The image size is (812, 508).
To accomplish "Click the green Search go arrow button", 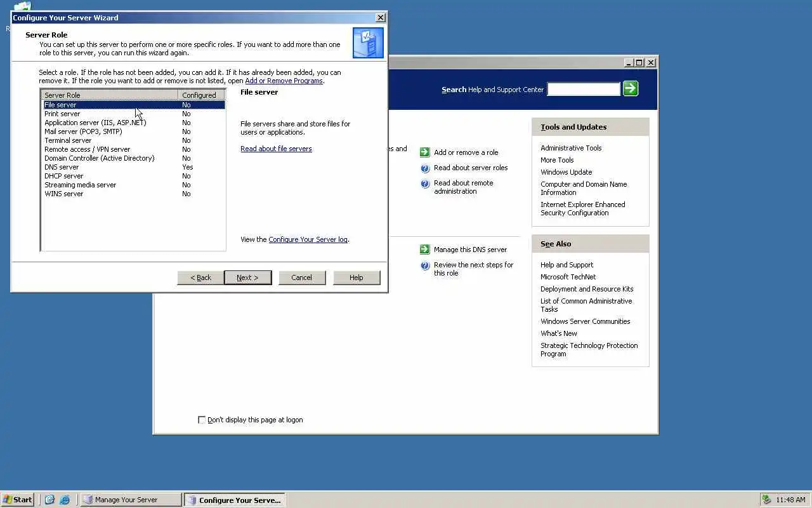I will 630,88.
